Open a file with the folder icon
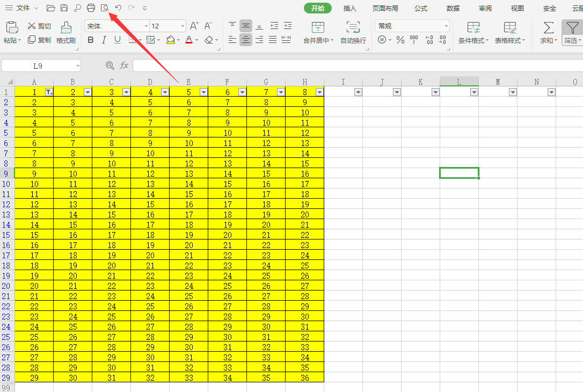The image size is (583, 392). 51,8
